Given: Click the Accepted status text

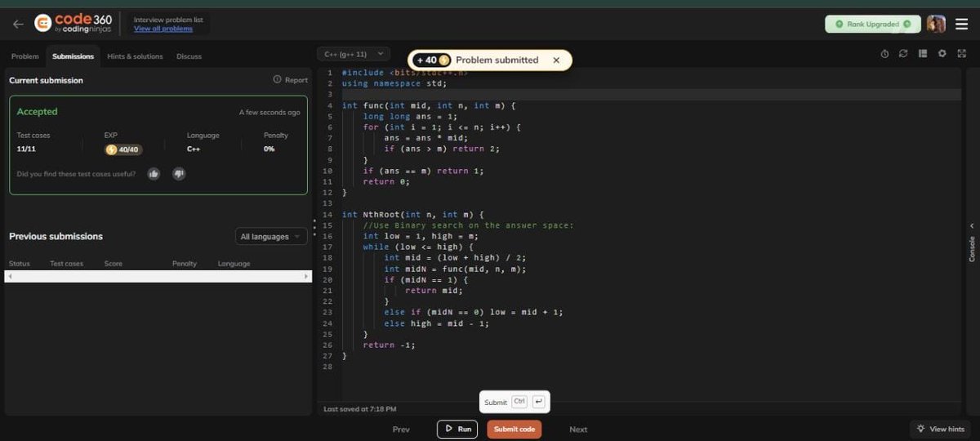Looking at the screenshot, I should (38, 112).
